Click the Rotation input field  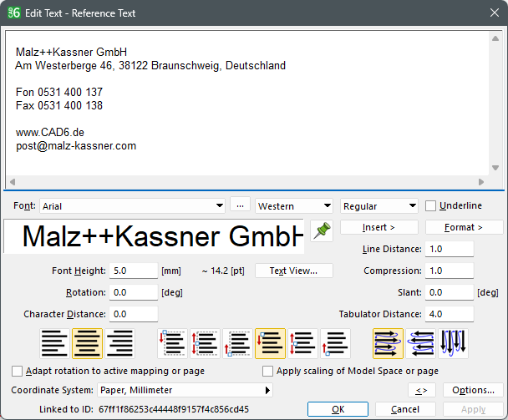(134, 292)
